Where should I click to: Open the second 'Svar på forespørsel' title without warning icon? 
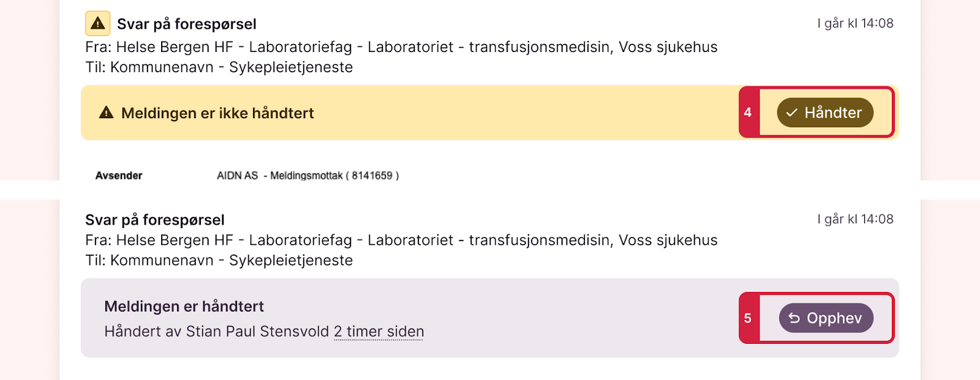pyautogui.click(x=155, y=220)
